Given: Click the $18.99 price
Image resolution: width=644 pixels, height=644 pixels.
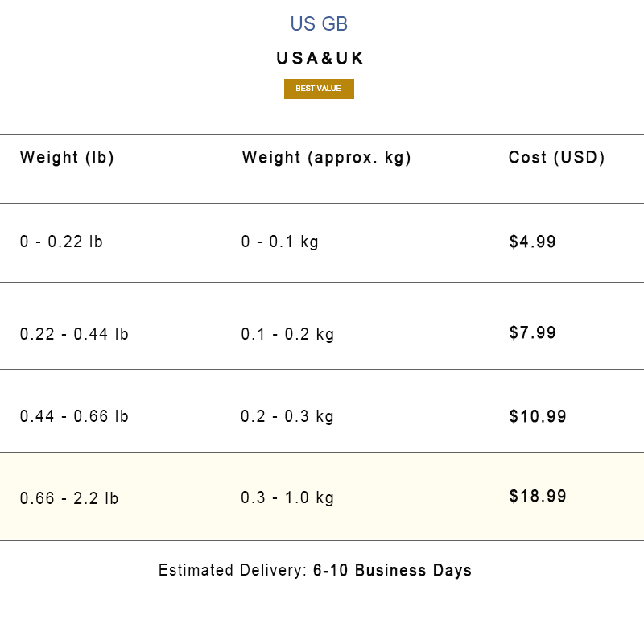Looking at the screenshot, I should [538, 496].
